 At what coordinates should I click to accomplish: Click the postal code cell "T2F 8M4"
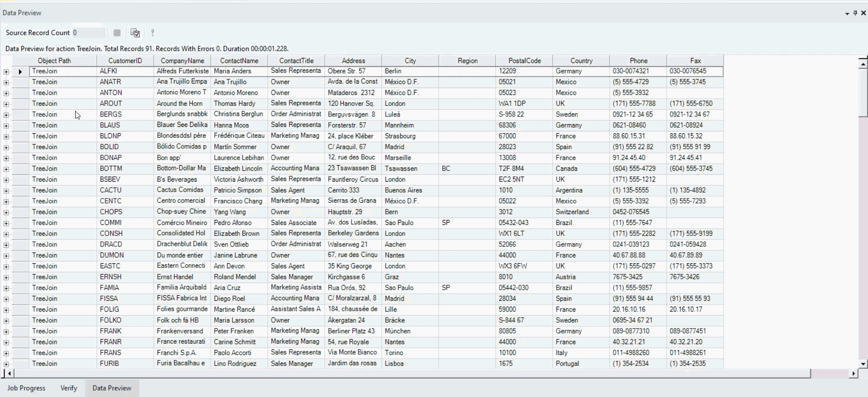[524, 168]
